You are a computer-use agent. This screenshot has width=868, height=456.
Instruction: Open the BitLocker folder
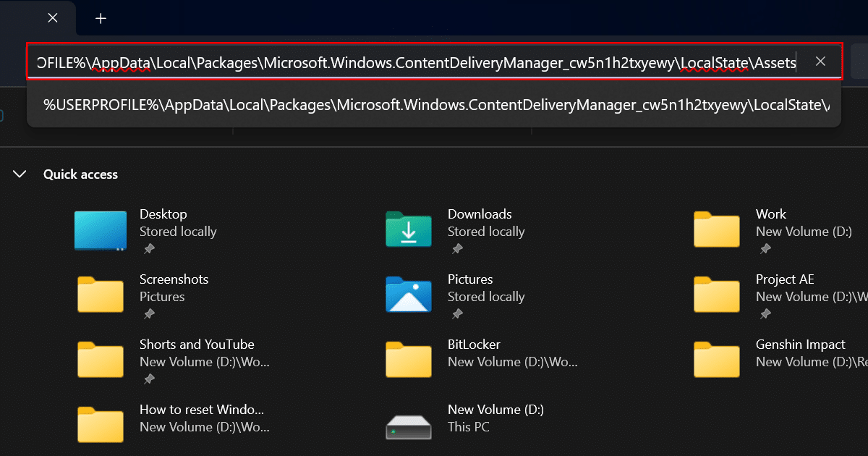click(474, 344)
